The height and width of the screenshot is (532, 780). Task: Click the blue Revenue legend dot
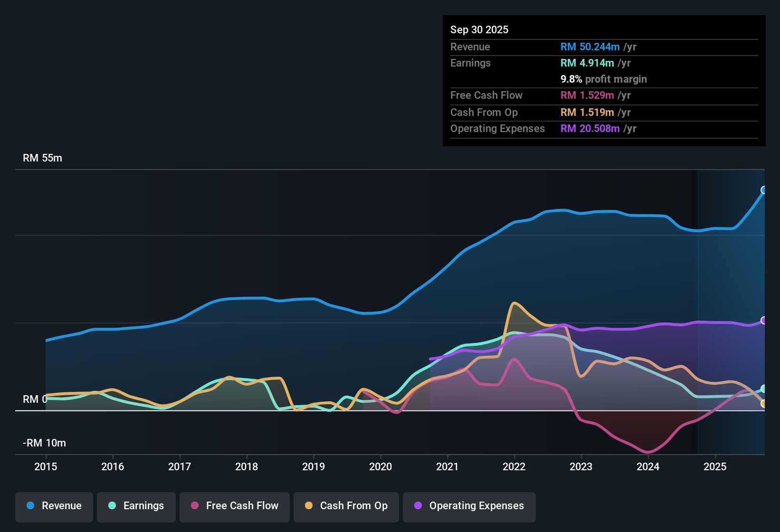tap(30, 506)
